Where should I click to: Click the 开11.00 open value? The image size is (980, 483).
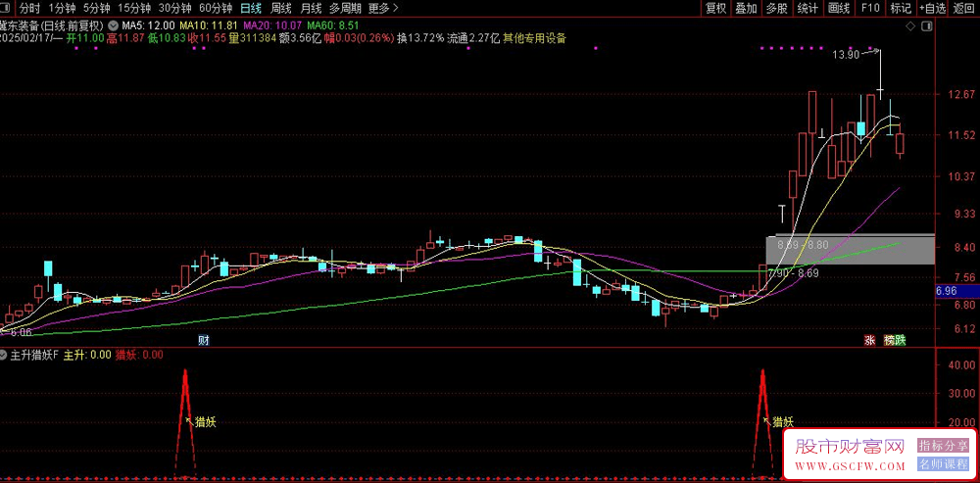point(84,38)
